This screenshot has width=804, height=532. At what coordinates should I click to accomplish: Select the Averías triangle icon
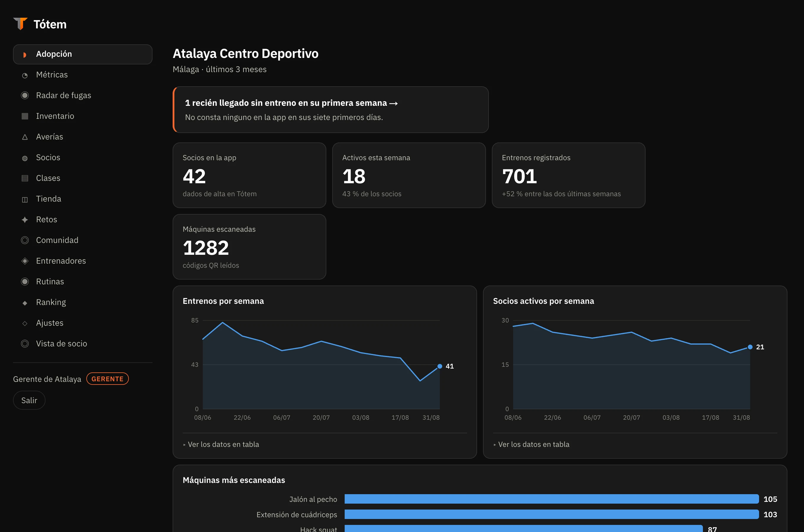(25, 137)
